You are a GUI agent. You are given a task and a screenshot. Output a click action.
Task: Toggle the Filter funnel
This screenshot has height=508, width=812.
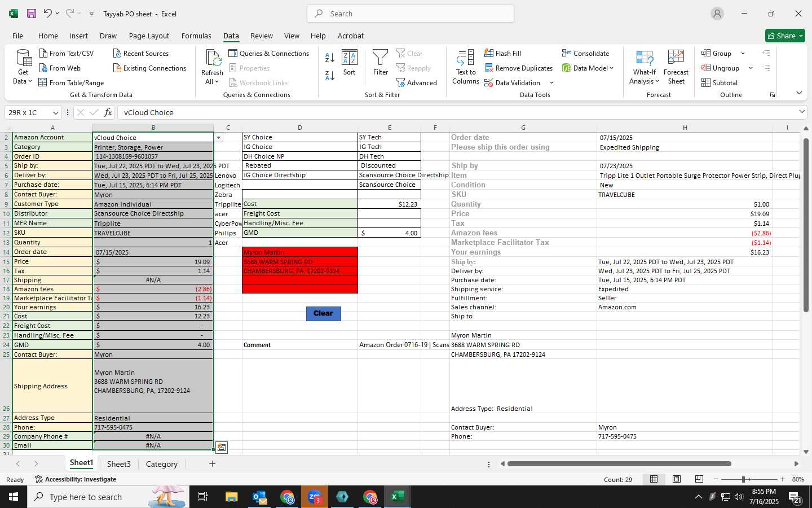coord(381,63)
